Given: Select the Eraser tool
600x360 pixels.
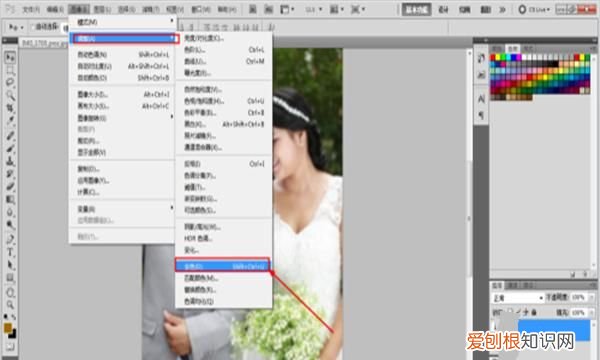Looking at the screenshot, I should pos(10,187).
